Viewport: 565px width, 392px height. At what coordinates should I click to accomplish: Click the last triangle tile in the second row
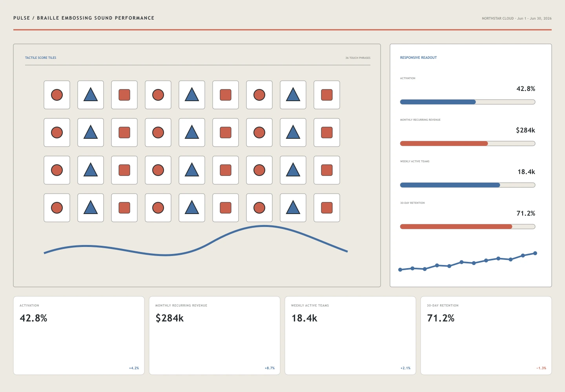point(293,132)
